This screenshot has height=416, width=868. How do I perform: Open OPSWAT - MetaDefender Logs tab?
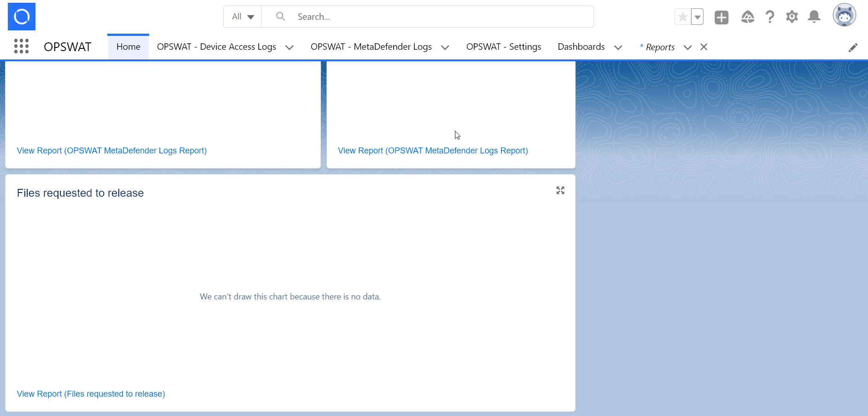pos(371,47)
